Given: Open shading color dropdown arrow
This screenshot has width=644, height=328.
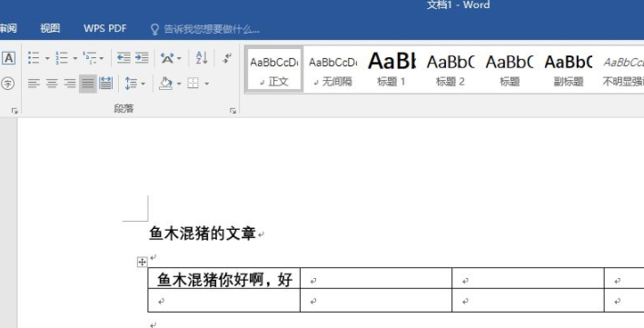Looking at the screenshot, I should coord(179,84).
